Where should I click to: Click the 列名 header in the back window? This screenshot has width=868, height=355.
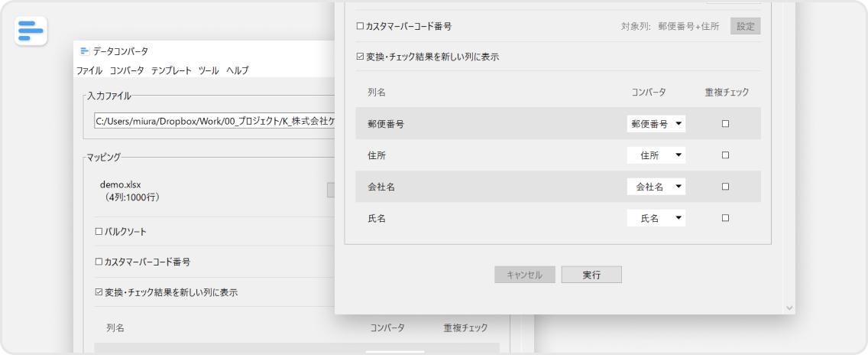[115, 327]
